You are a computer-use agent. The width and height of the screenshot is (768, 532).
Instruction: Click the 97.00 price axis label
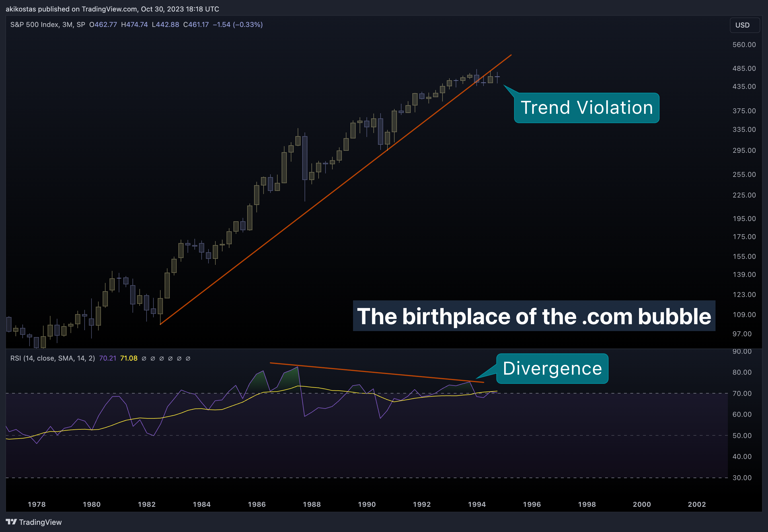coord(742,334)
